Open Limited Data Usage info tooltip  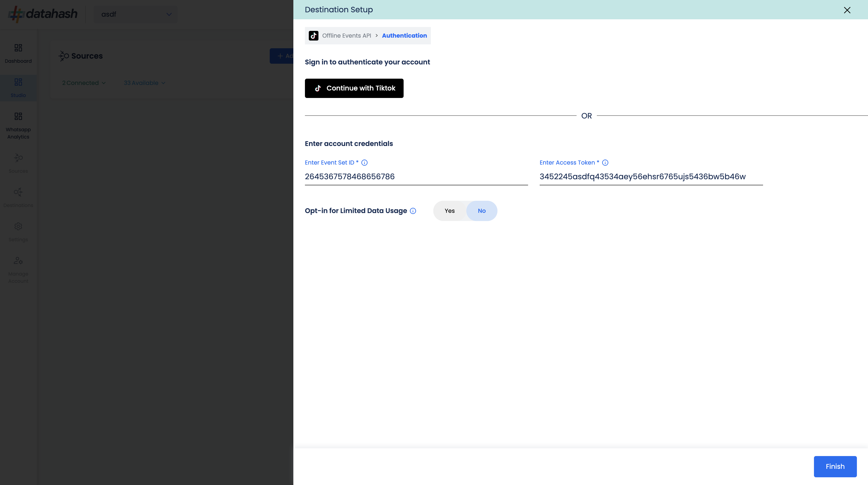(413, 211)
